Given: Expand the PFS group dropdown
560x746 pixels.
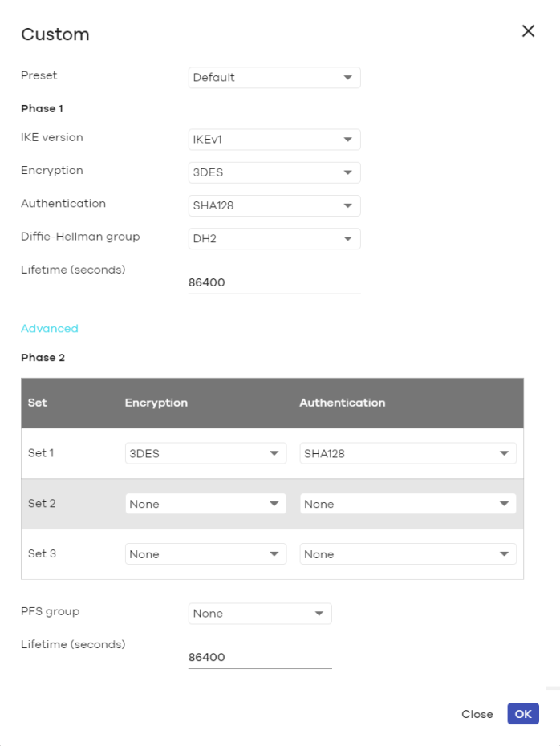Looking at the screenshot, I should 260,614.
